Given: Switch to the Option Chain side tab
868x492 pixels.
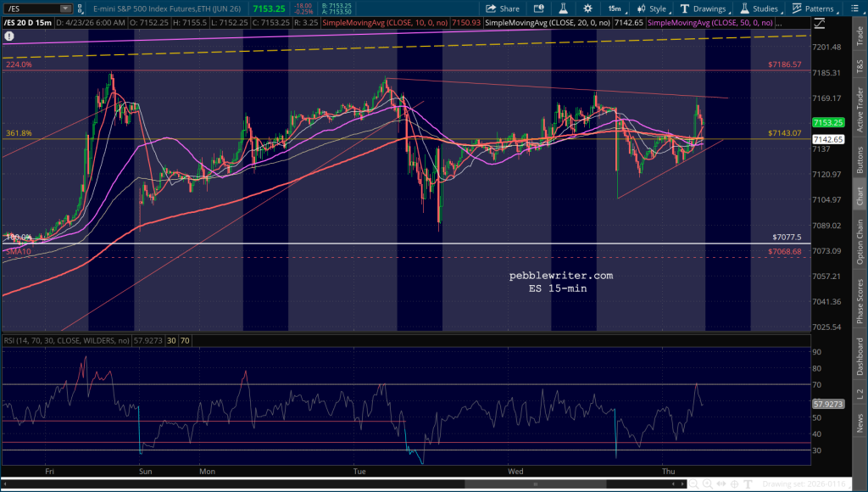Looking at the screenshot, I should [x=860, y=241].
